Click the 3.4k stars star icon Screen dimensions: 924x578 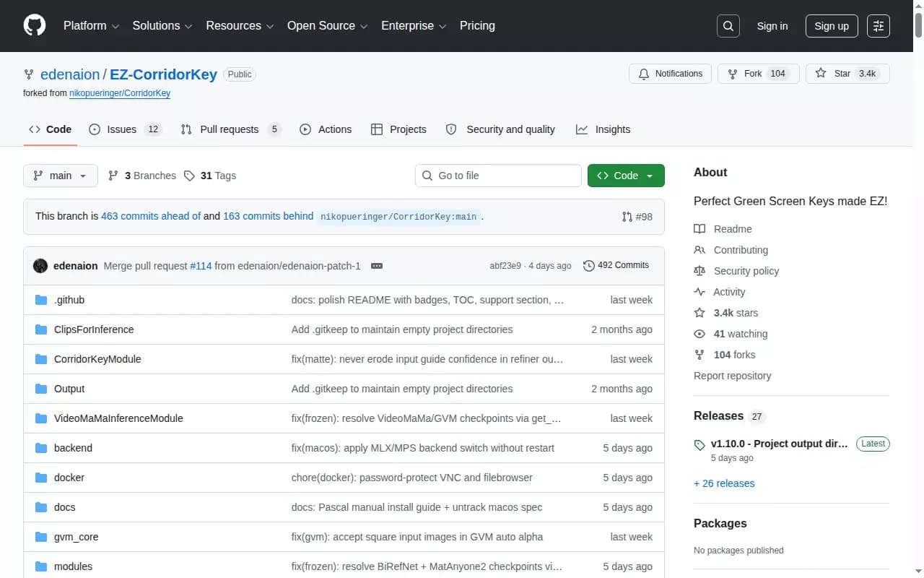pos(699,313)
